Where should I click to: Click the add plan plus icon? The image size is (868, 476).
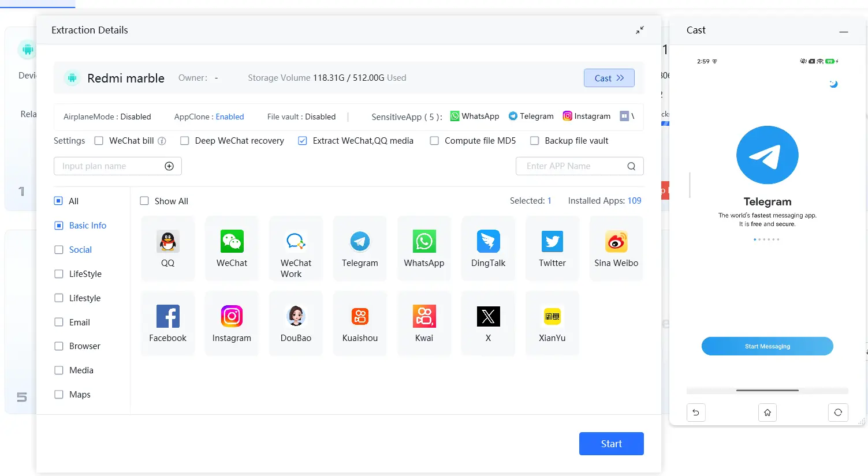(169, 166)
